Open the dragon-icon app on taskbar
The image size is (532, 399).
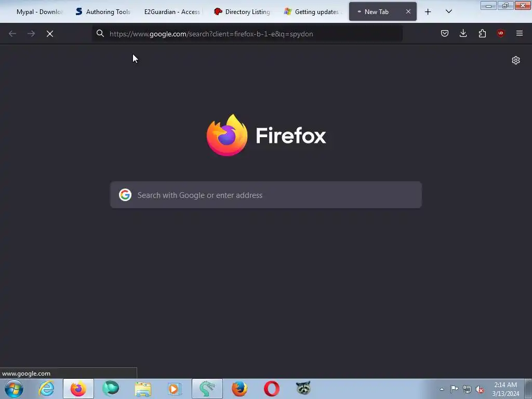click(207, 389)
